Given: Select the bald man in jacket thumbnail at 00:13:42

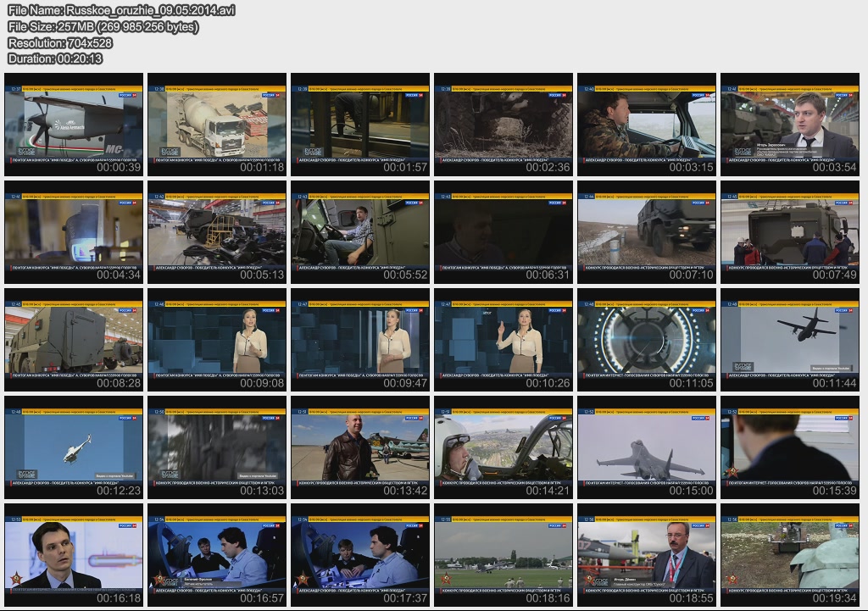Looking at the screenshot, I should point(360,447).
